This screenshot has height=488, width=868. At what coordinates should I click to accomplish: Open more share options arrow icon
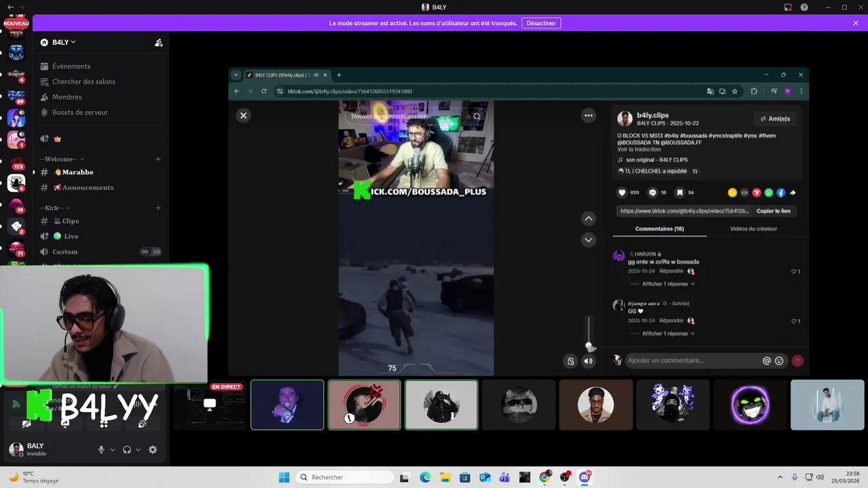793,192
